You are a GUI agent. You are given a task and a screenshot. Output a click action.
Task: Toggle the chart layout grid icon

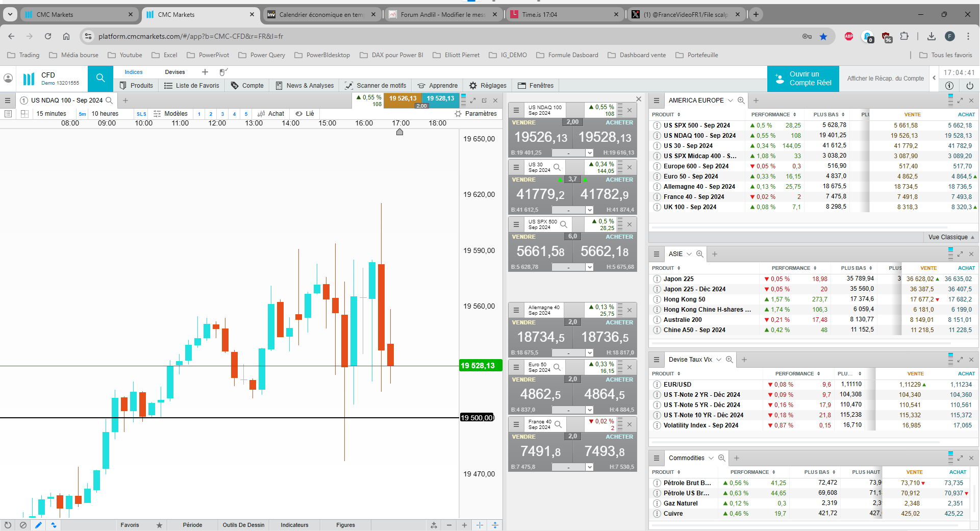point(24,114)
